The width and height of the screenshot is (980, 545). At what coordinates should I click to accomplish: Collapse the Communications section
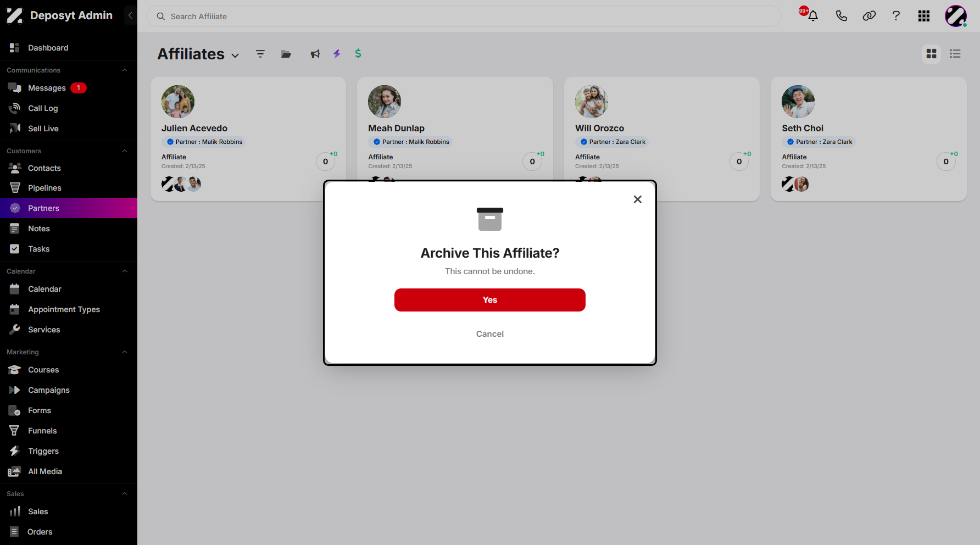coord(125,70)
